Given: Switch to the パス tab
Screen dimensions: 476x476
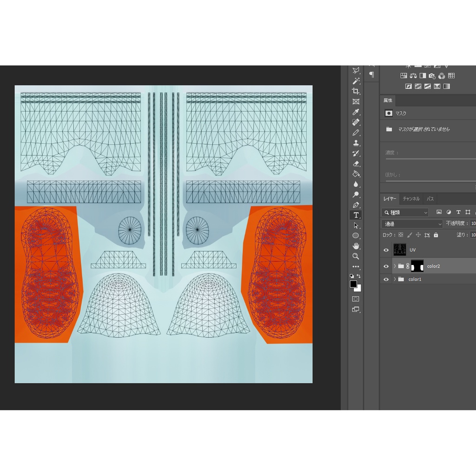Looking at the screenshot, I should coord(430,199).
